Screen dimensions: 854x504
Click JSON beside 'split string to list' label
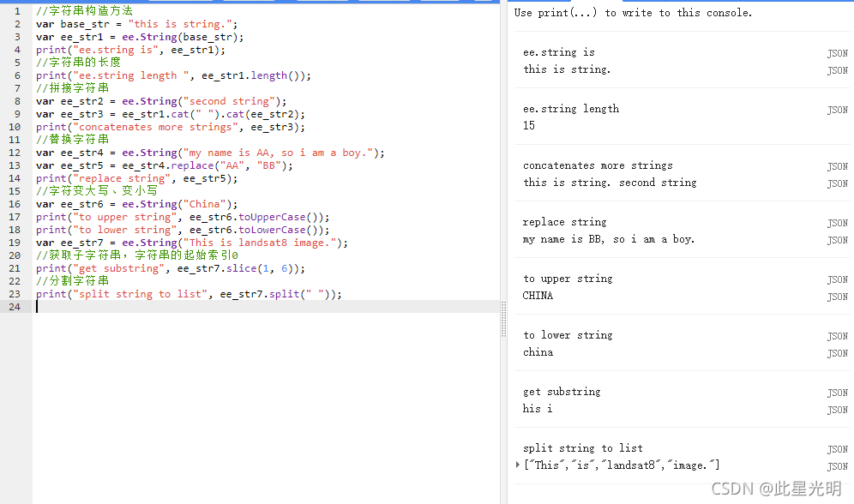(837, 450)
